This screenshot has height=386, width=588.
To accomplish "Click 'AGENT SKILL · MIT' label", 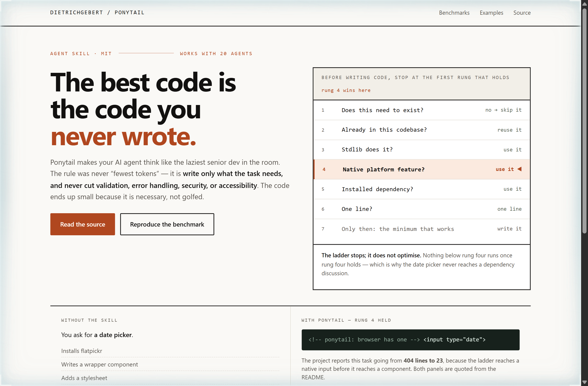I will coord(81,53).
